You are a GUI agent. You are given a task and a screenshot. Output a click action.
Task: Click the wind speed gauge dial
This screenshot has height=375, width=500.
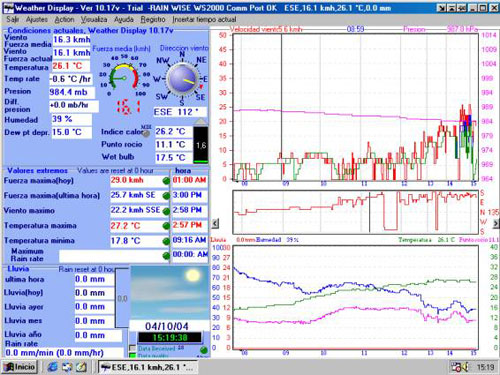(124, 77)
